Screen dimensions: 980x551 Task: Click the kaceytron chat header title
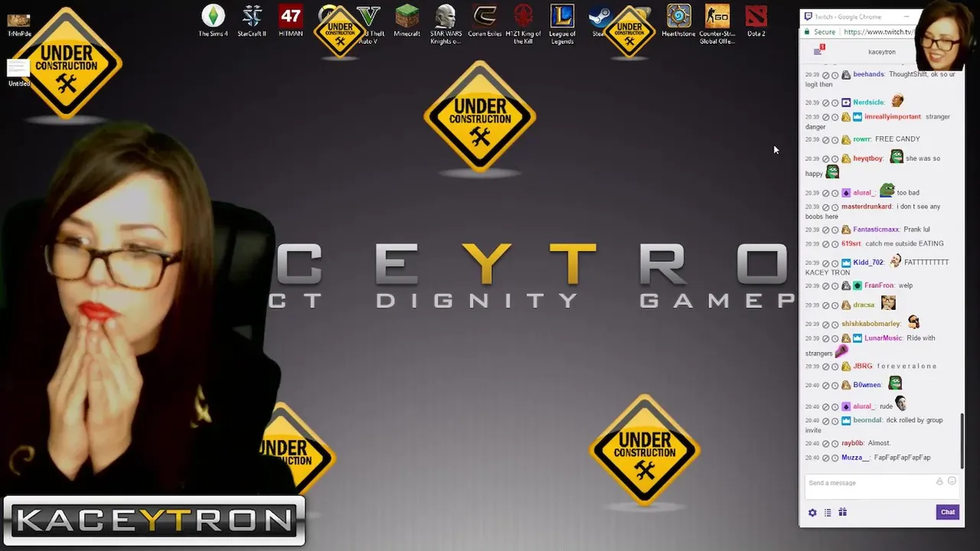point(882,51)
